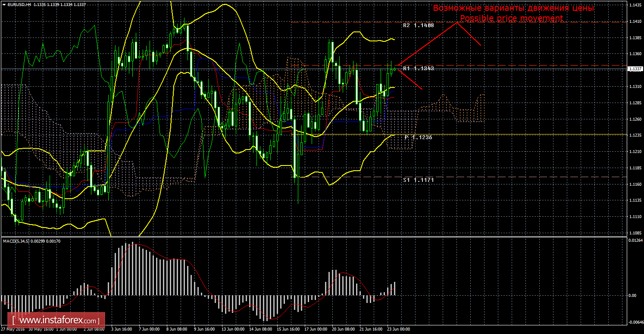The width and height of the screenshot is (644, 334).
Task: Click the 13 Jun 00:00 time label
Action: point(233,329)
